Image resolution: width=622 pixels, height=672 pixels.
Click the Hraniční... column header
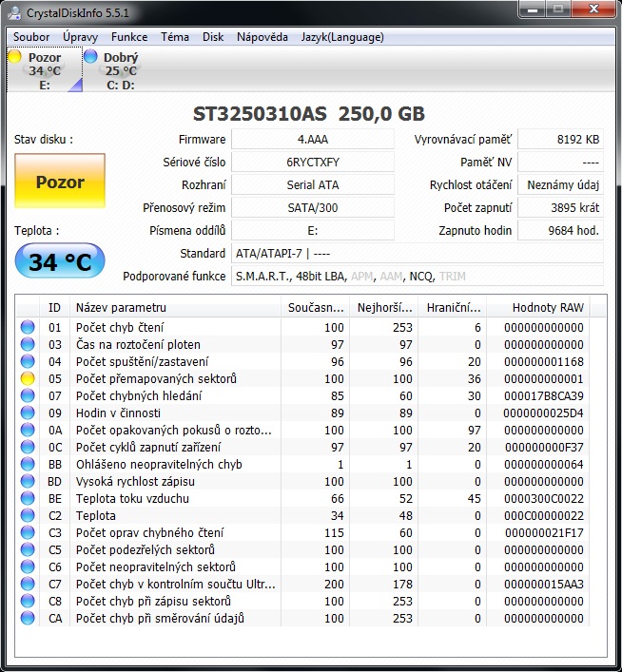click(453, 307)
